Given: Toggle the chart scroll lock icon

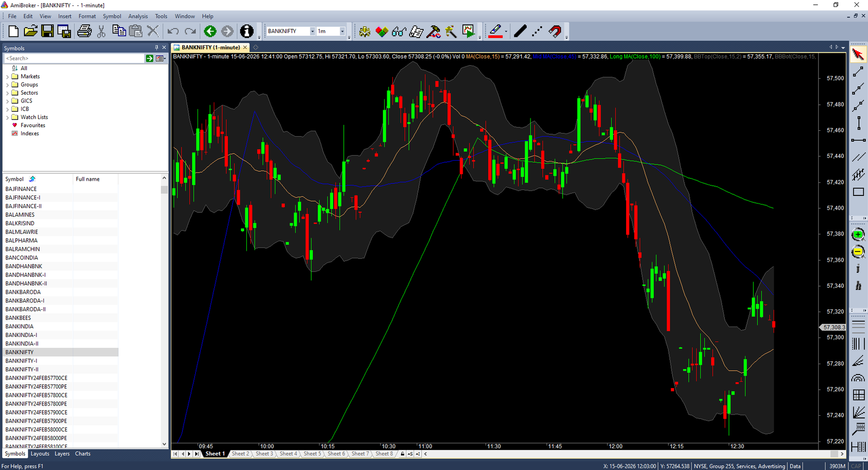Looking at the screenshot, I should [403, 454].
